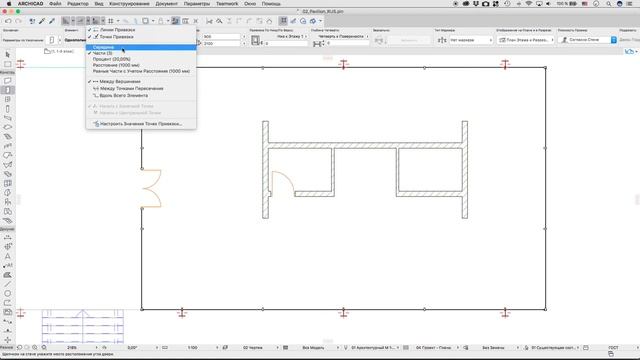This screenshot has width=640, height=360.
Task: Click the door width field showing 900
Action: [222, 36]
